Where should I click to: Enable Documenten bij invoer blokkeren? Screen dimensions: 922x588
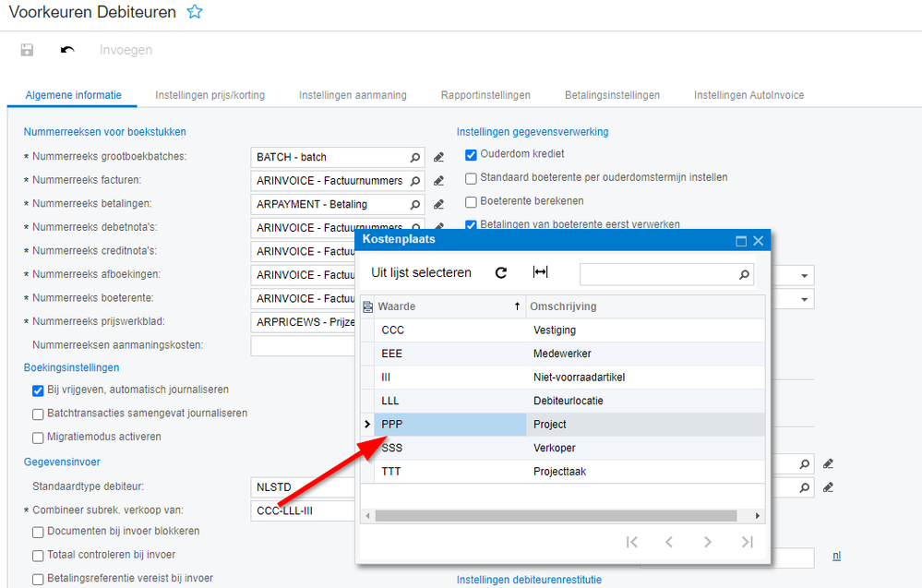[x=38, y=532]
